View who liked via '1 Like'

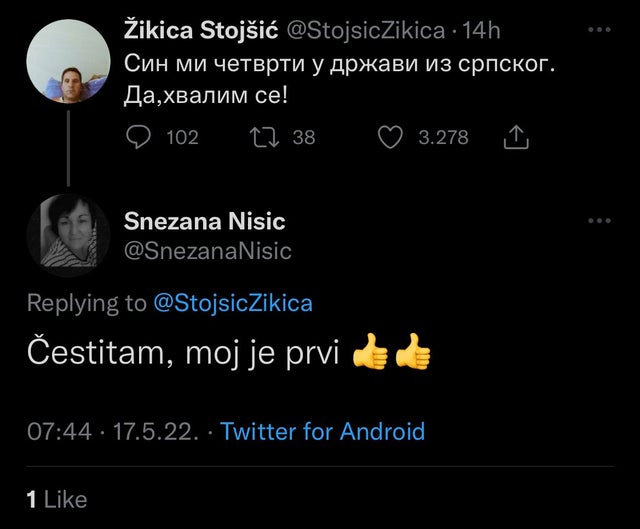pyautogui.click(x=56, y=498)
